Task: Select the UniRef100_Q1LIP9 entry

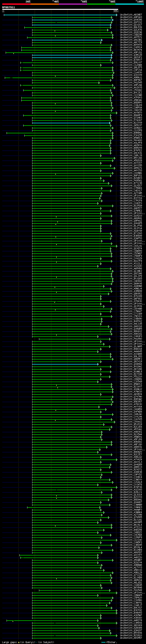Action: point(131,276)
